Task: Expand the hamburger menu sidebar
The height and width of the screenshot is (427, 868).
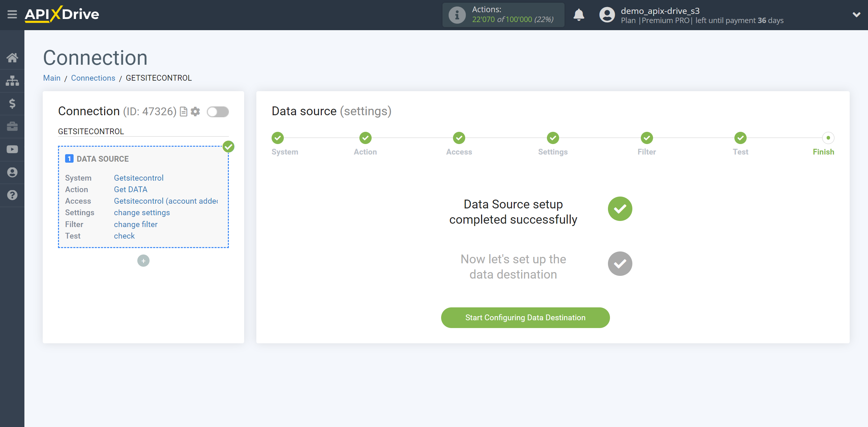Action: click(x=12, y=15)
